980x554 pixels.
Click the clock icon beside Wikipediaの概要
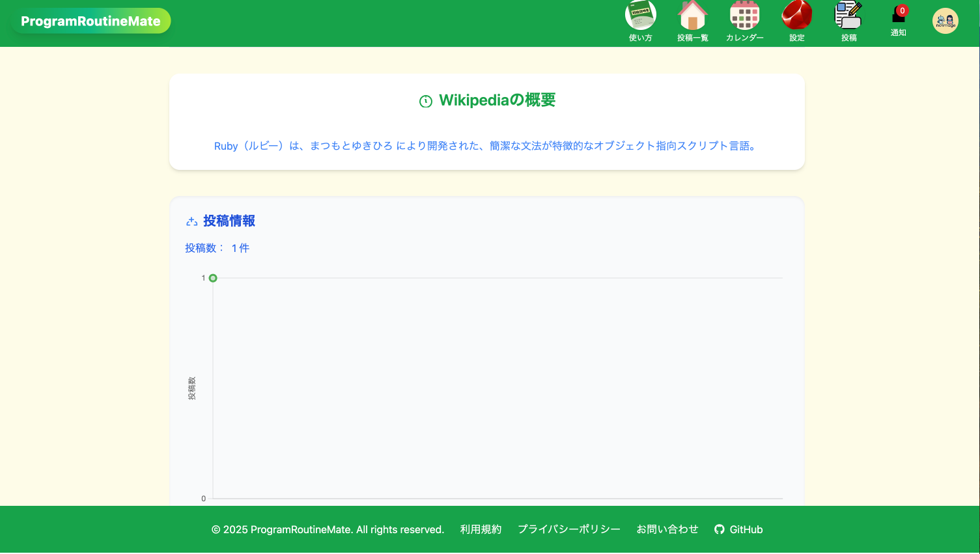coord(426,101)
